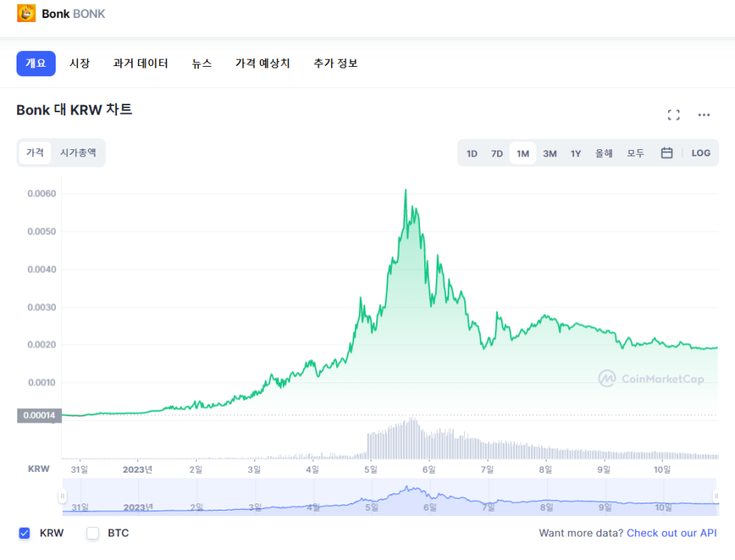Go to the 뉴스 news tab
Viewport: 735px width, 560px height.
[202, 64]
